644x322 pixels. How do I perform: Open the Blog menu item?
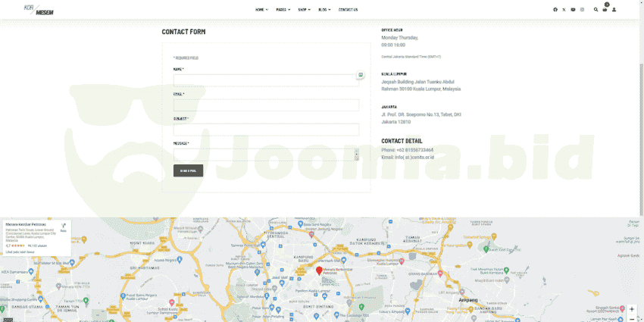[324, 10]
